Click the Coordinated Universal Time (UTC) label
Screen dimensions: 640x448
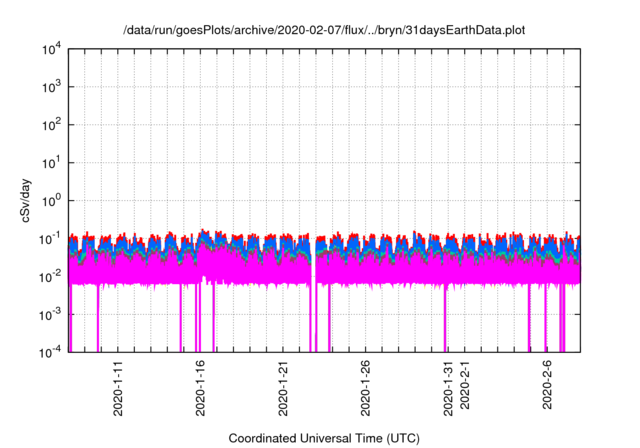coord(324,438)
